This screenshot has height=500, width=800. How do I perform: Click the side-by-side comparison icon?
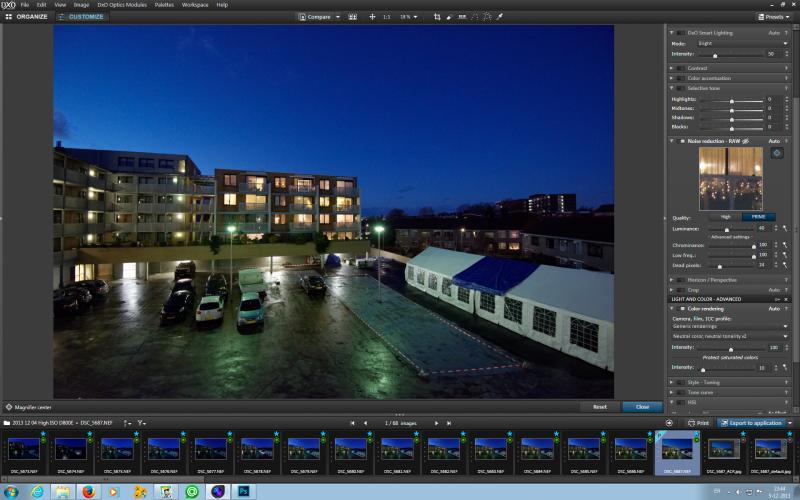point(353,17)
